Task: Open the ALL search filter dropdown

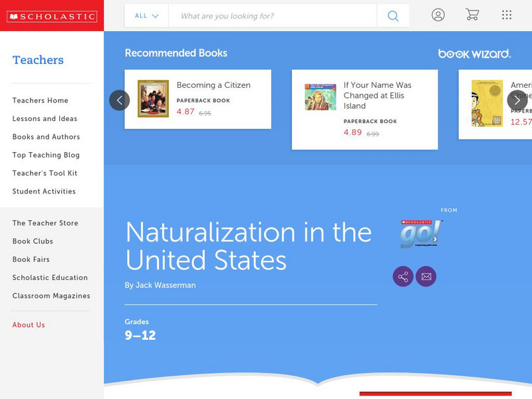Action: pyautogui.click(x=146, y=15)
